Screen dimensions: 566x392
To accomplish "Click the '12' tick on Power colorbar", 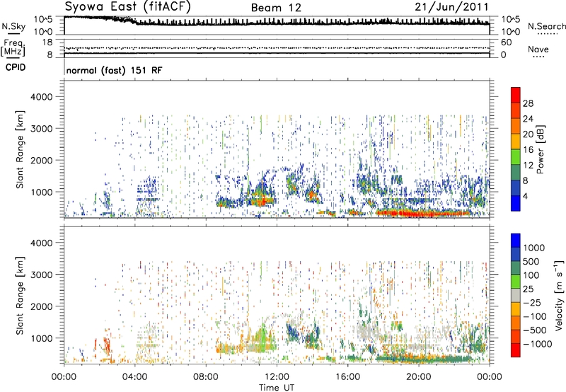I will 528,166.
